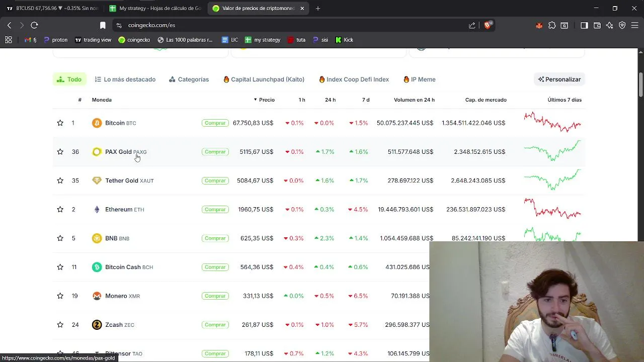Open the bookmarks apps grid icon

pos(8,40)
